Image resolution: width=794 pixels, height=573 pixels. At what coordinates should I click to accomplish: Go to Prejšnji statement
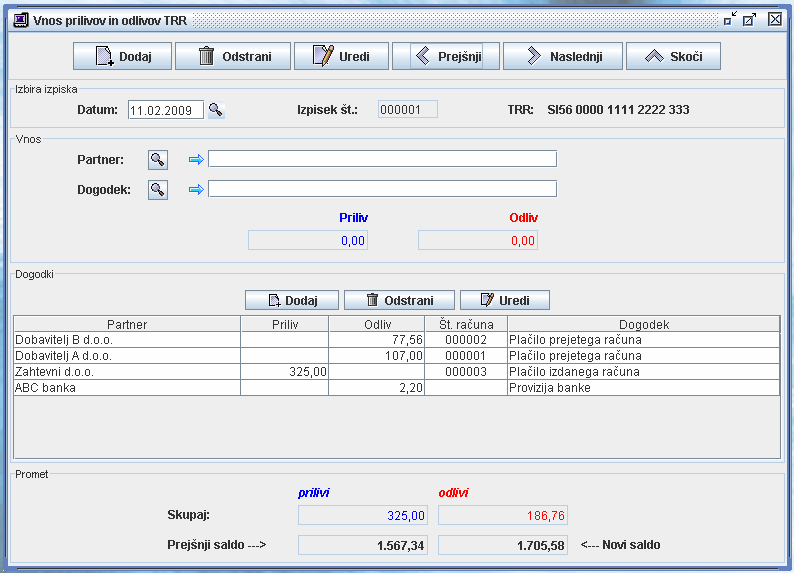(x=438, y=56)
